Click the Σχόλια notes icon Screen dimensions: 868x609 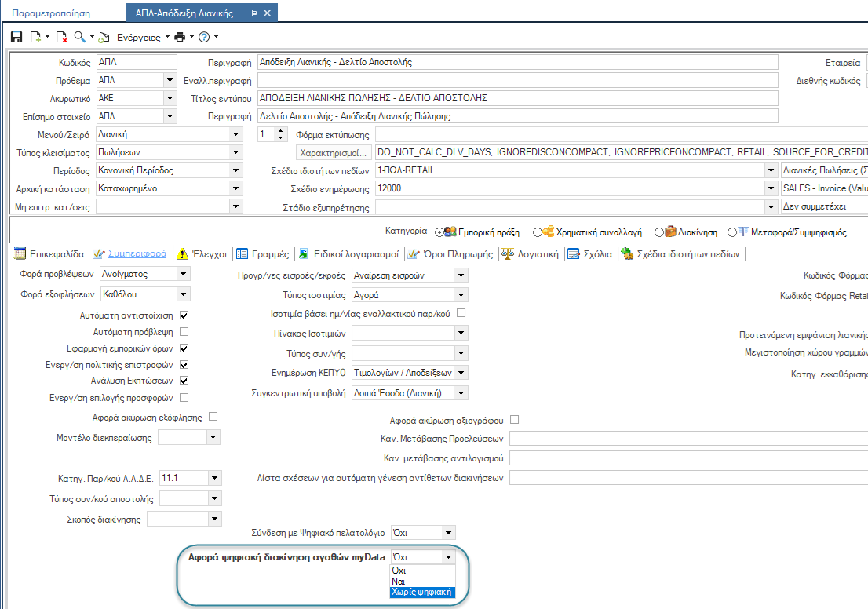574,253
